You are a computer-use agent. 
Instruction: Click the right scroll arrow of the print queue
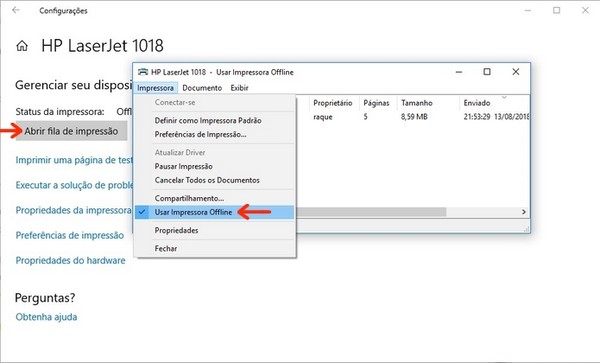click(524, 212)
